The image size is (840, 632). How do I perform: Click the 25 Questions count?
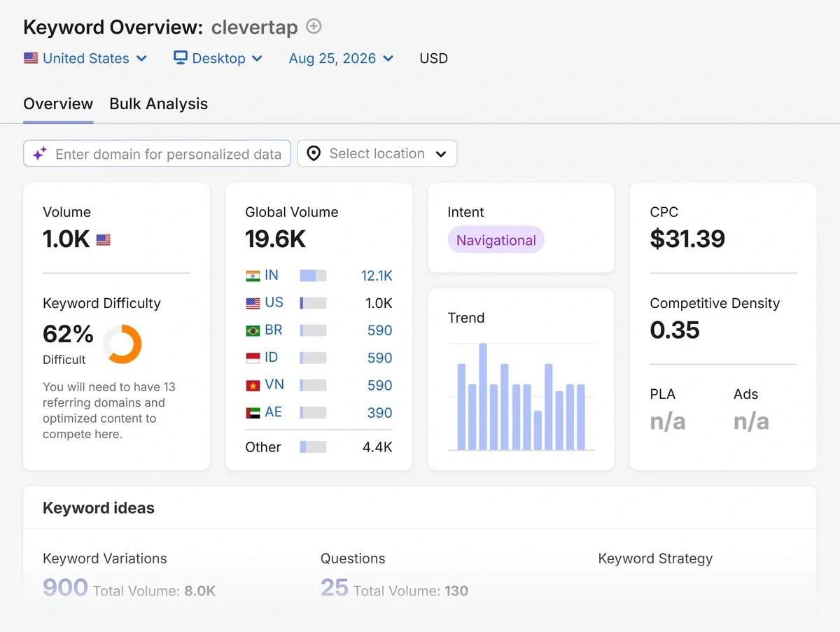tap(335, 587)
